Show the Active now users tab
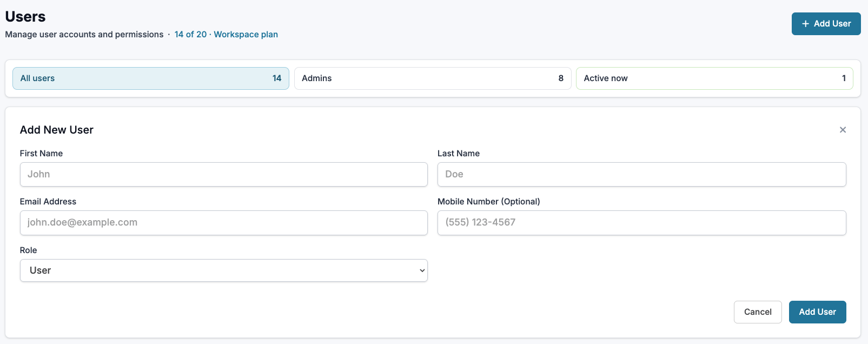Image resolution: width=868 pixels, height=344 pixels. click(714, 78)
